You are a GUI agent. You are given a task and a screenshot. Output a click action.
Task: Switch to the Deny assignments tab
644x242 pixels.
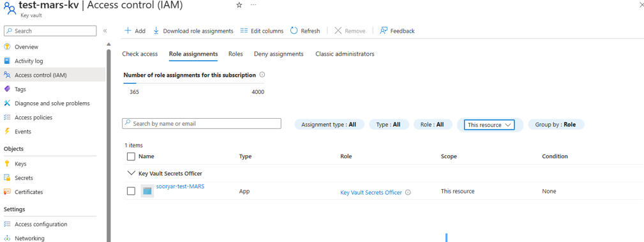[278, 54]
